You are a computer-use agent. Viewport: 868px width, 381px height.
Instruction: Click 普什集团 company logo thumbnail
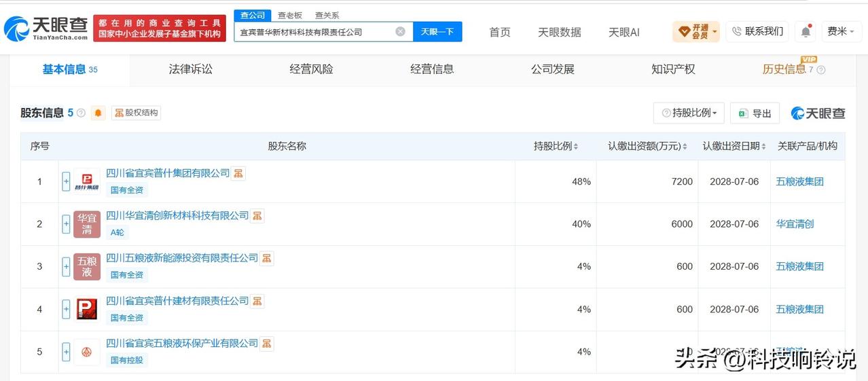[87, 181]
